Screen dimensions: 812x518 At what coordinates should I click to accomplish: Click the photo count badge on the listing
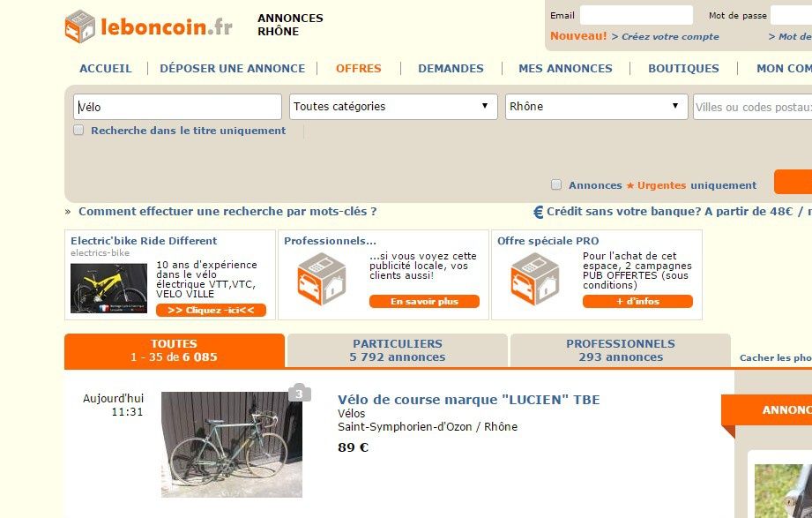click(300, 394)
